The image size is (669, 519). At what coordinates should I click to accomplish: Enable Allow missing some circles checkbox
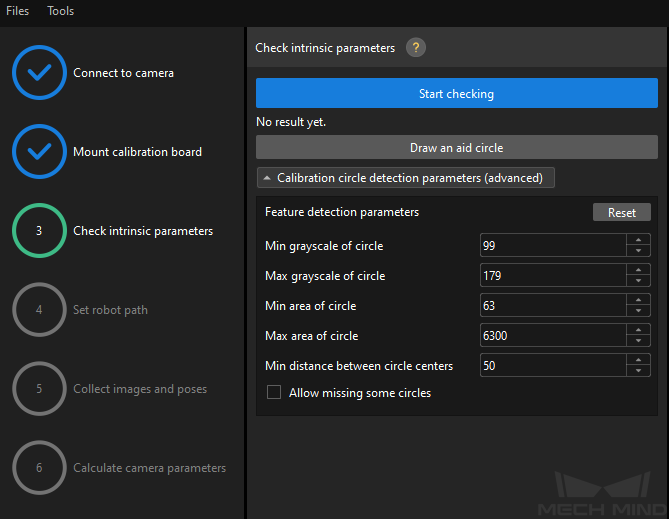(x=274, y=392)
